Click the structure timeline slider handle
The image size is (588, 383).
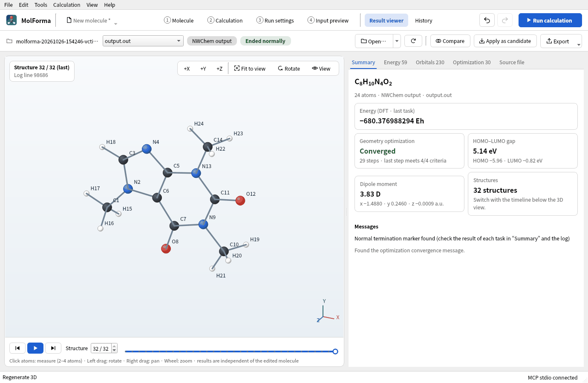(x=335, y=352)
